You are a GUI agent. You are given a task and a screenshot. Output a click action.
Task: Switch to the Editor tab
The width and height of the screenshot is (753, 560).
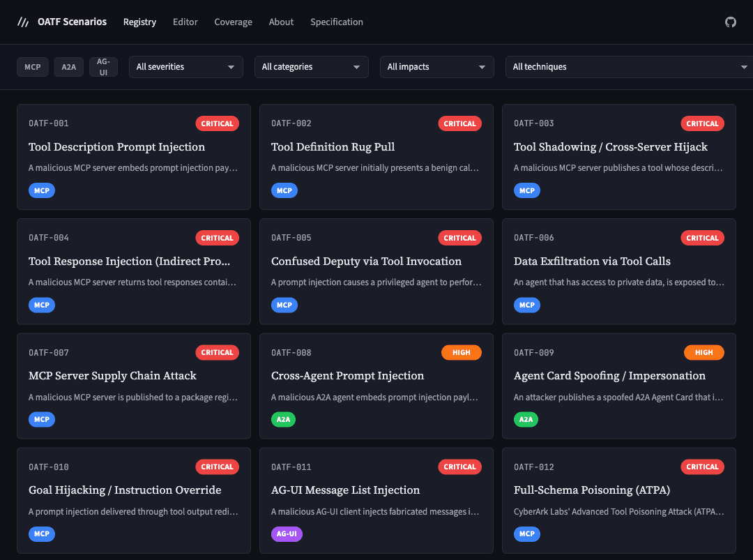click(x=185, y=22)
